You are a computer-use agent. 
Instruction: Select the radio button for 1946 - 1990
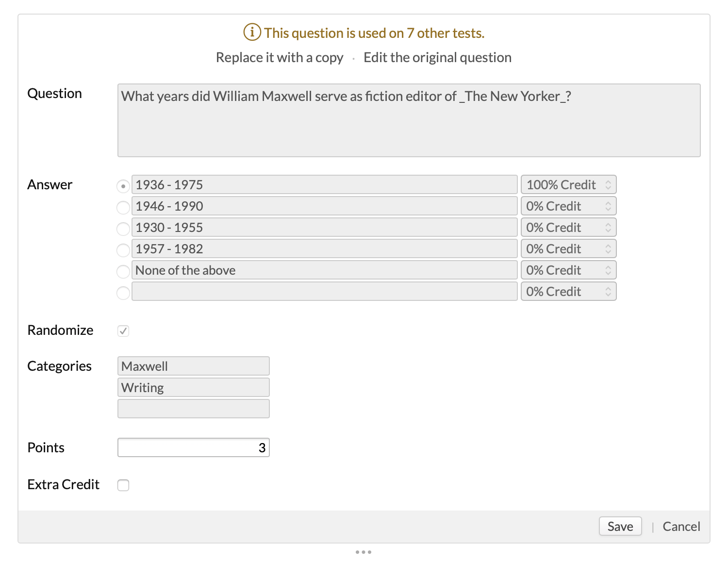[x=123, y=207]
